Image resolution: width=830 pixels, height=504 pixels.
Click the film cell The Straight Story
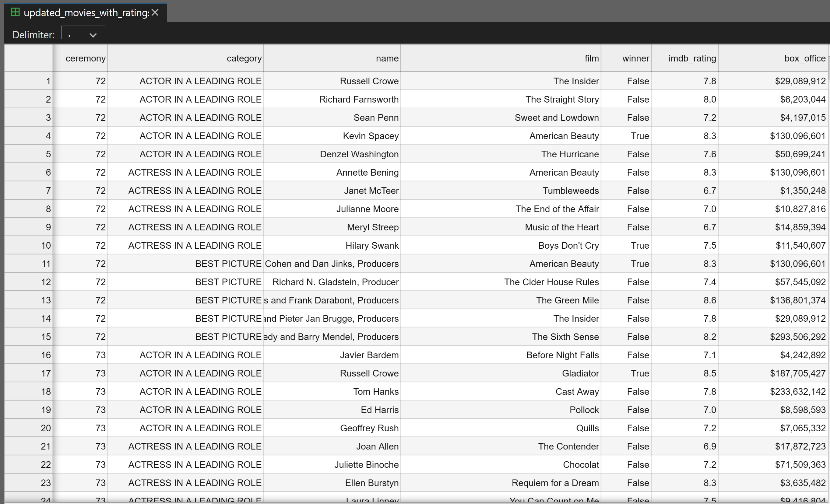coord(501,99)
